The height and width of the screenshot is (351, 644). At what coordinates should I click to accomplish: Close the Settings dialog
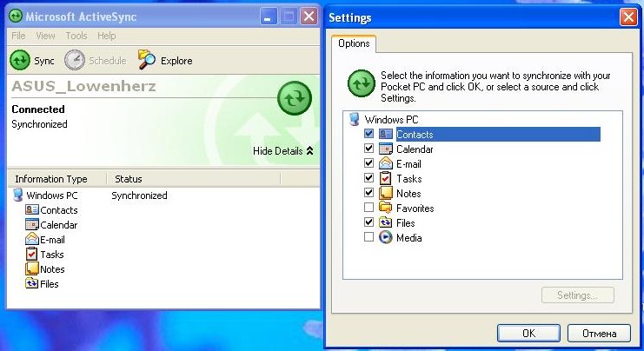[628, 17]
